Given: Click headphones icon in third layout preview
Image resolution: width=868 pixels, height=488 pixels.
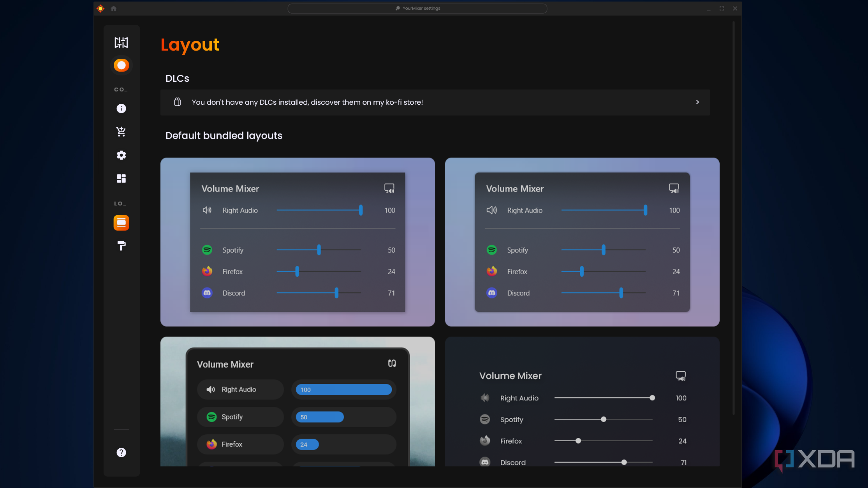Looking at the screenshot, I should pyautogui.click(x=392, y=363).
